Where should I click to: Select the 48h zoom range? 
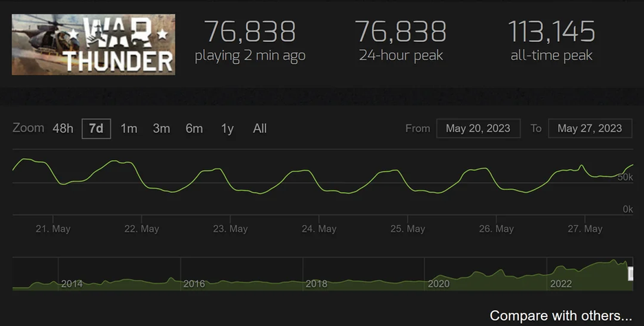coord(63,129)
